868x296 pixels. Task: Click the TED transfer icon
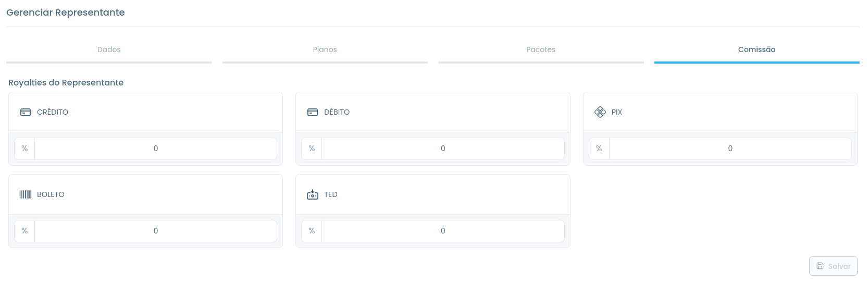pyautogui.click(x=313, y=194)
